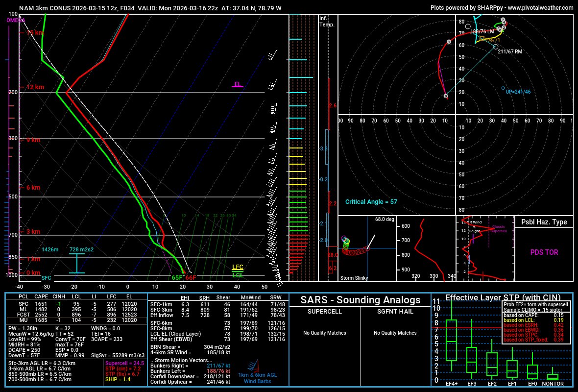
Task: Click the red 'STP (cin) = 7.2' parameter
Action: (x=123, y=368)
